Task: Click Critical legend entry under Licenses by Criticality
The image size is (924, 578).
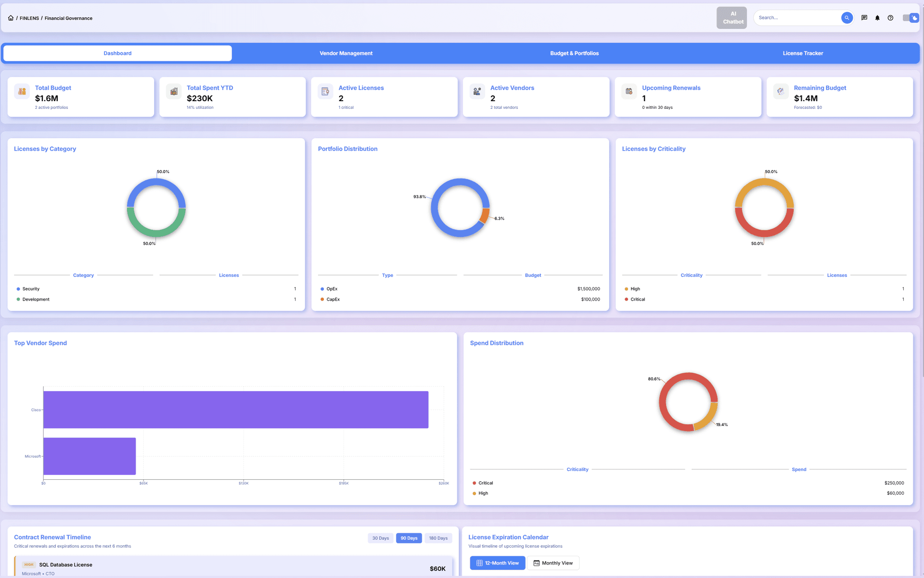Action: pyautogui.click(x=635, y=300)
